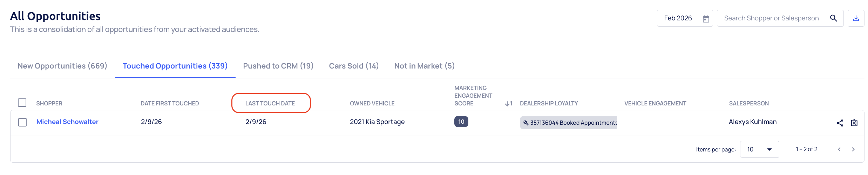Switch to New Opportunities tab
This screenshot has height=175, width=868.
(62, 66)
